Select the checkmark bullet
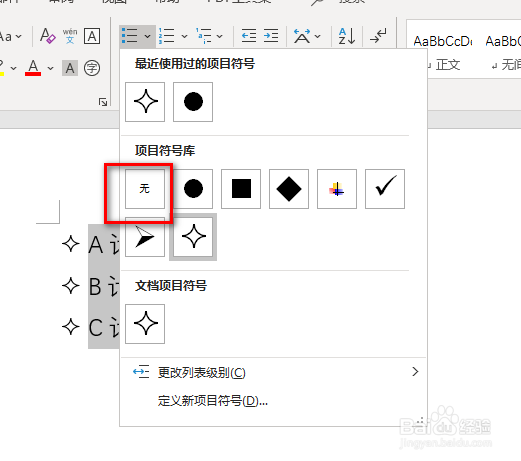 click(385, 189)
